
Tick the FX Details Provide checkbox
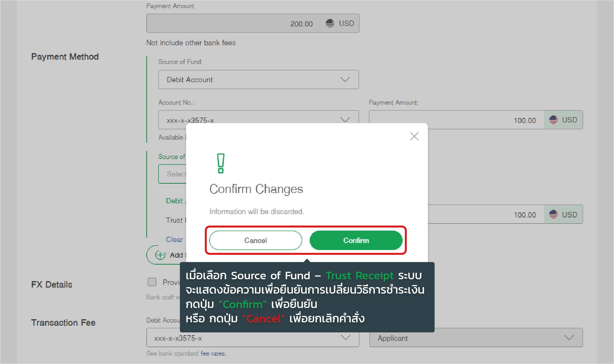pyautogui.click(x=152, y=282)
